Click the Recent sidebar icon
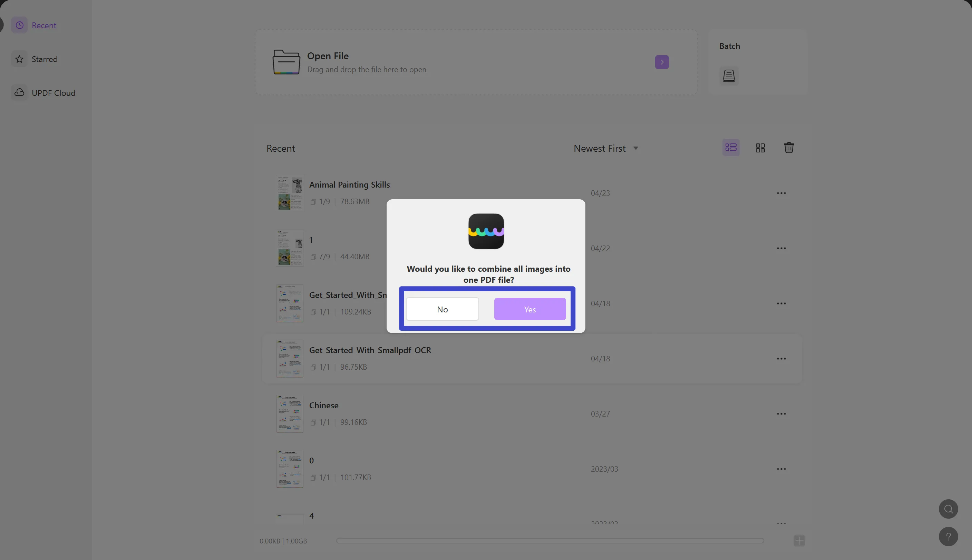 click(19, 25)
